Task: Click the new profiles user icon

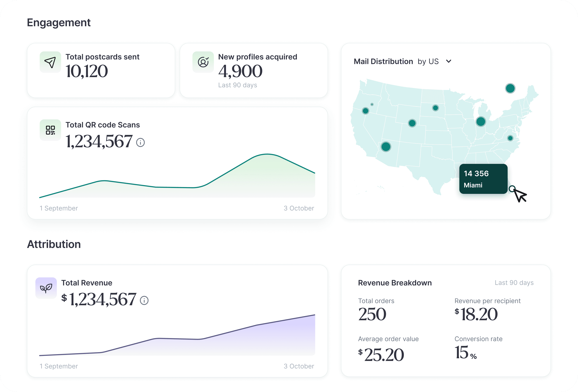Action: 203,62
